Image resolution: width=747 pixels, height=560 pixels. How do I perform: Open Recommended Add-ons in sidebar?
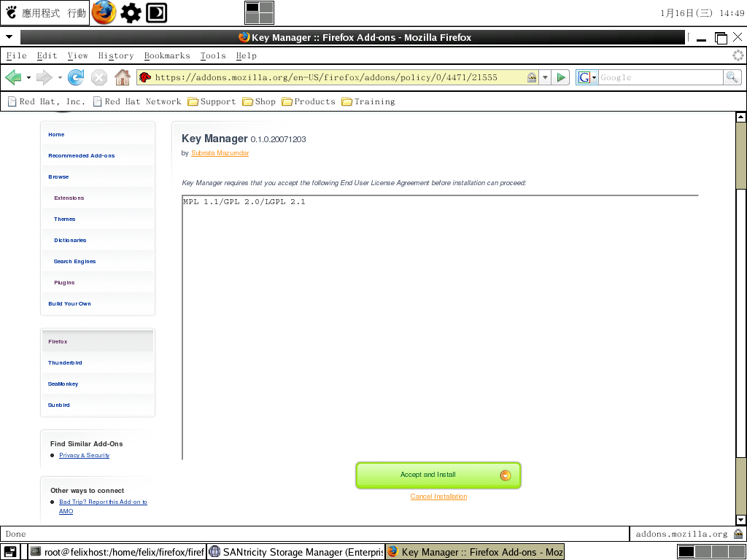(82, 156)
